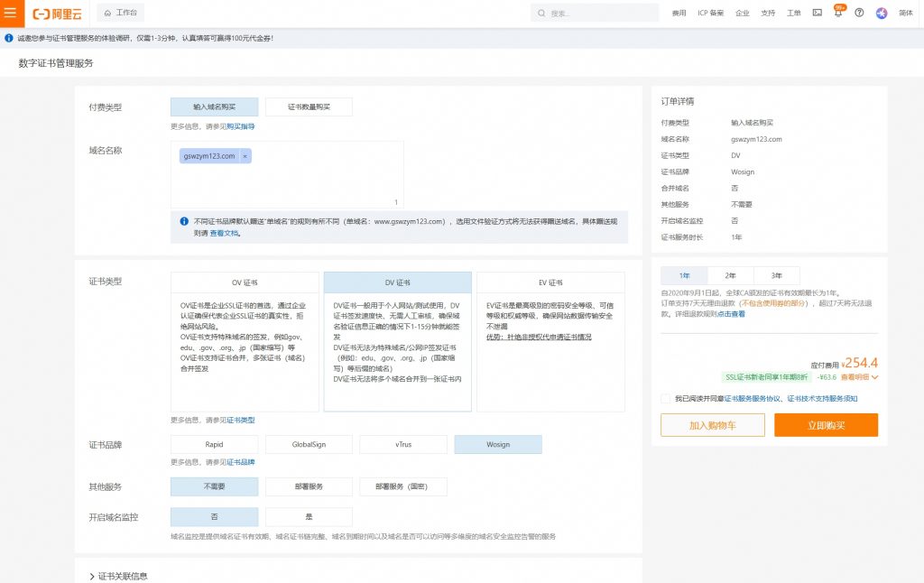Open the ICP 备案 menu item
Screen dimensions: 924x583
pyautogui.click(x=710, y=14)
